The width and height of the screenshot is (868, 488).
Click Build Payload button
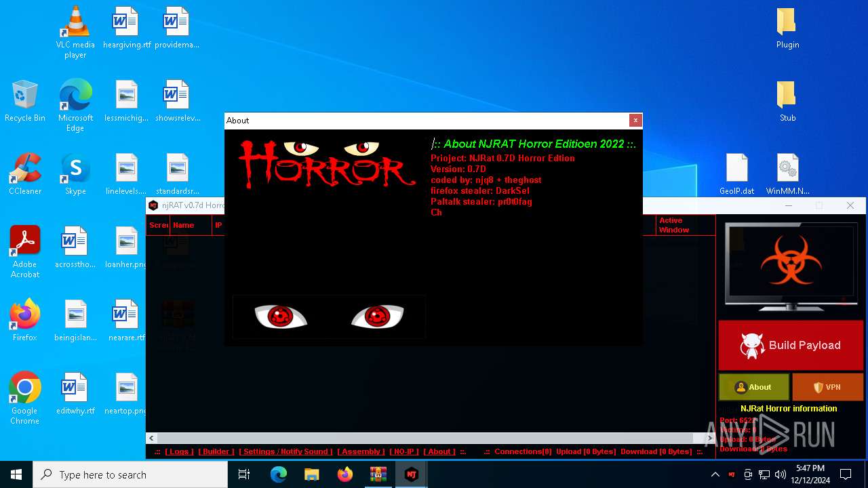[789, 346]
